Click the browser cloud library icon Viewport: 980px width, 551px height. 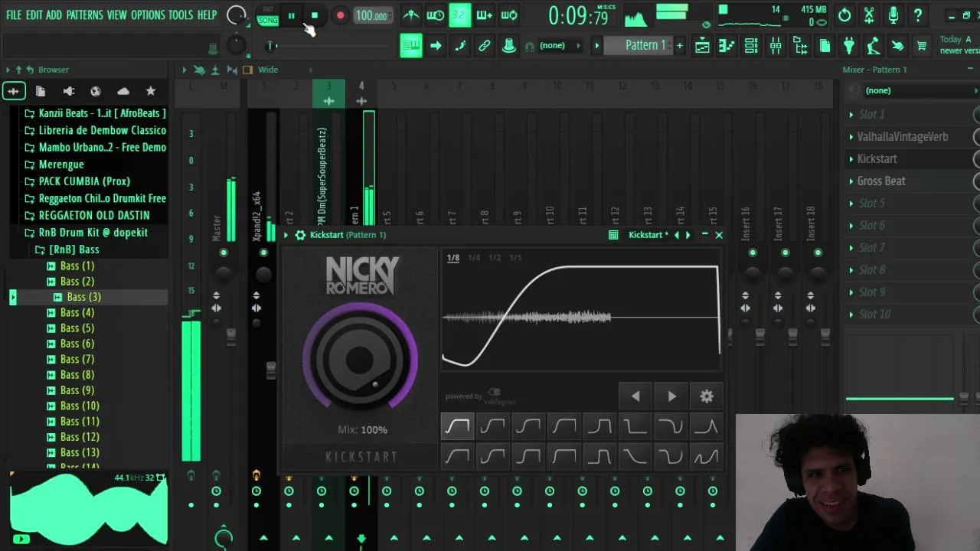pyautogui.click(x=123, y=91)
